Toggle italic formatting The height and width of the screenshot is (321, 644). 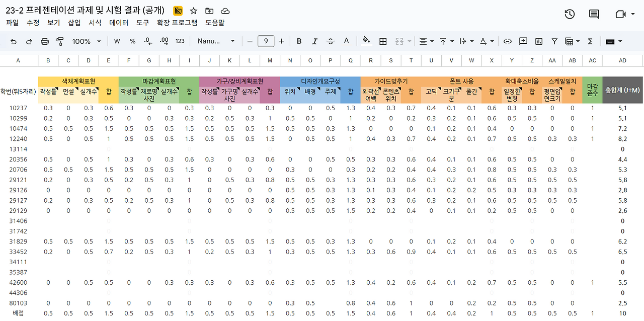315,41
